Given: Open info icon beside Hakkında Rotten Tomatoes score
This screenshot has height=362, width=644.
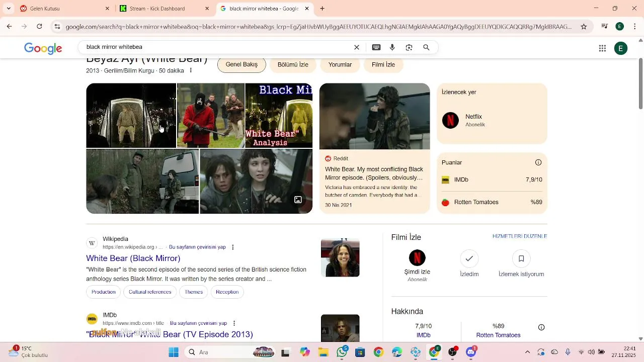Looking at the screenshot, I should [x=541, y=327].
